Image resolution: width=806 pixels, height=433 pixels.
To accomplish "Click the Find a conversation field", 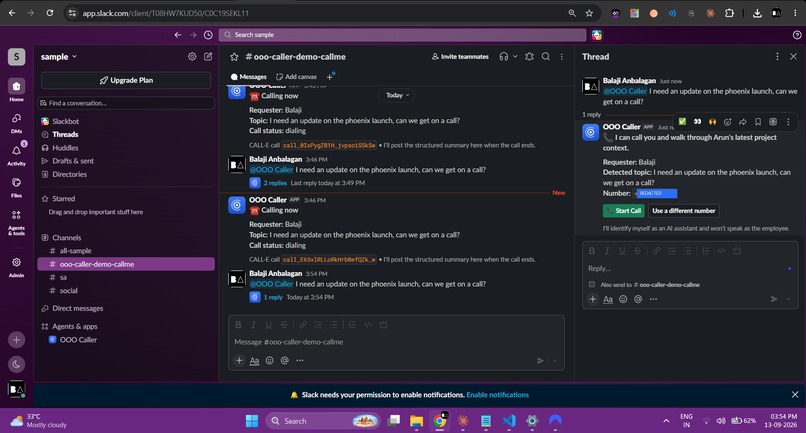I will (x=126, y=103).
